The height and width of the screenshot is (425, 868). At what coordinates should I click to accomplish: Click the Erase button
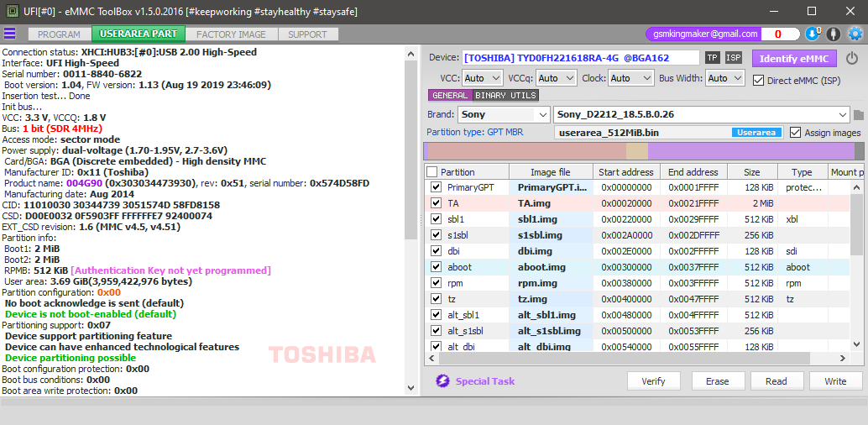pos(718,381)
